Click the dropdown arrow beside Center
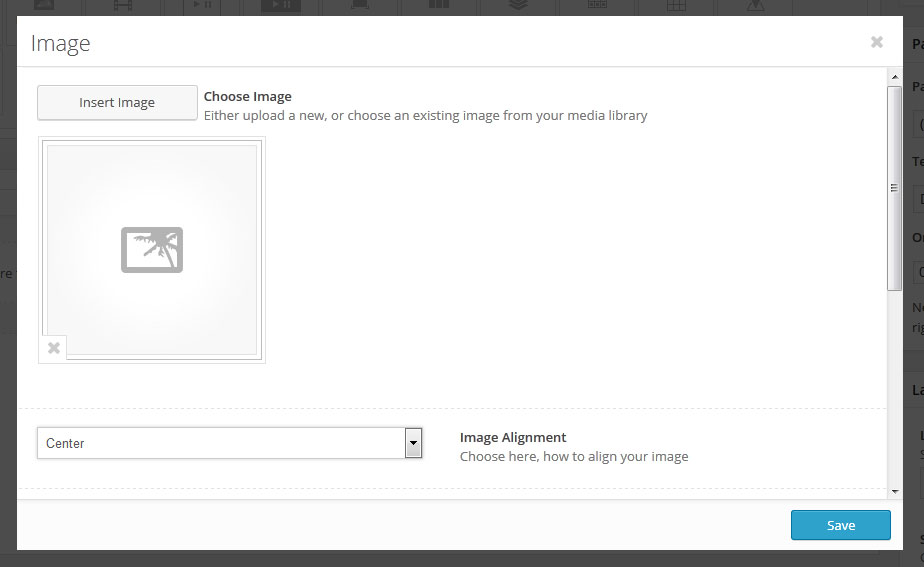The image size is (924, 567). [x=413, y=443]
